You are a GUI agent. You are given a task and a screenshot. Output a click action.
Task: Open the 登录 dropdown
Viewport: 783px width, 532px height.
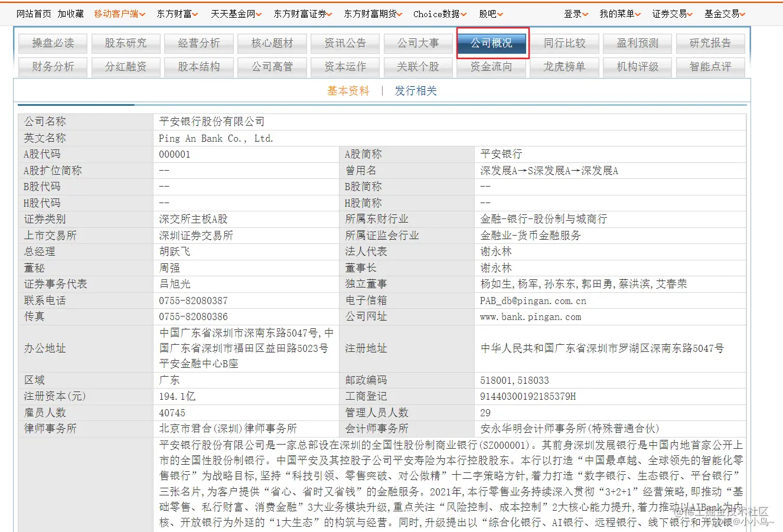pos(576,14)
